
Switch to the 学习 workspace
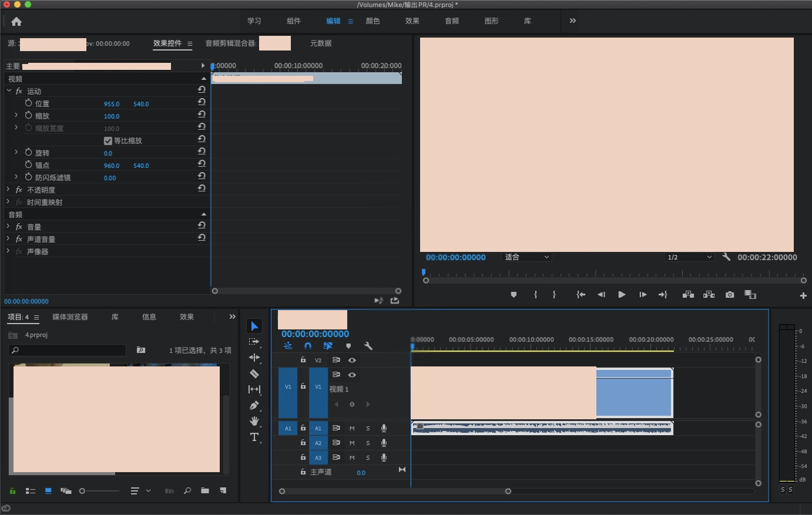click(x=254, y=21)
